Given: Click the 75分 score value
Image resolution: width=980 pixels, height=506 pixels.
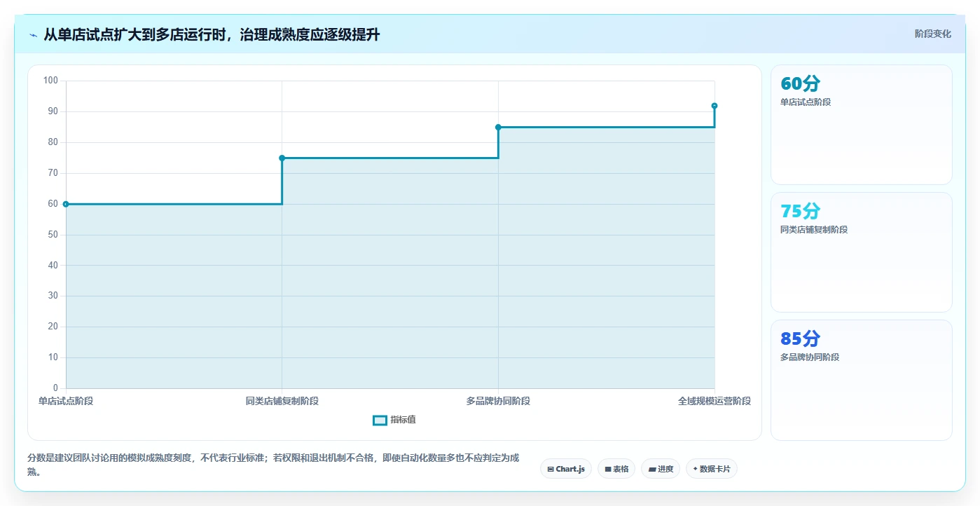Looking at the screenshot, I should 800,211.
